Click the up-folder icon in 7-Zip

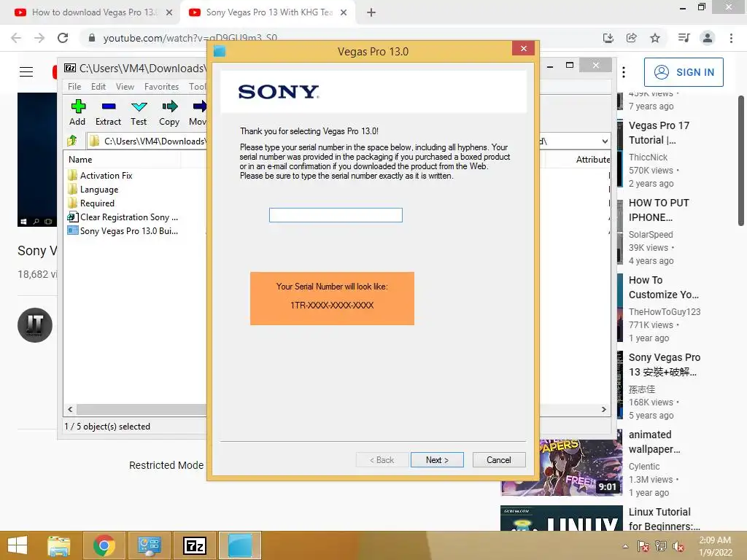pos(72,141)
